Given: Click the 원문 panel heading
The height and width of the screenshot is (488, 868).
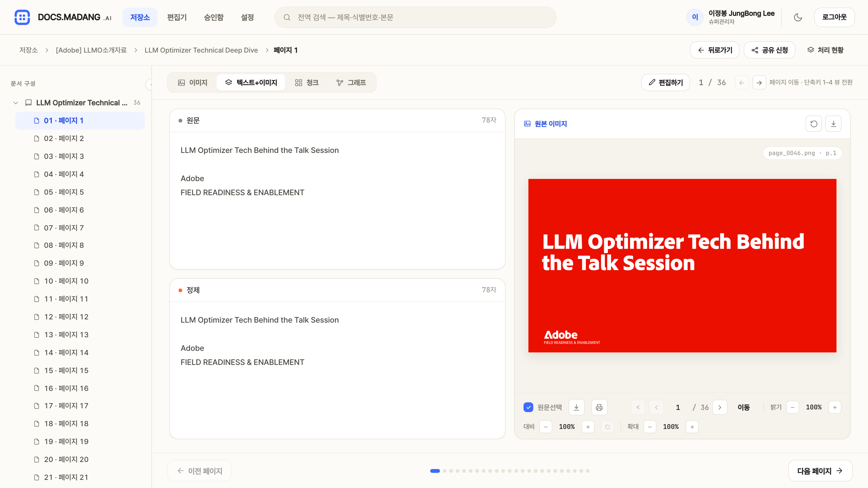Looking at the screenshot, I should tap(193, 121).
